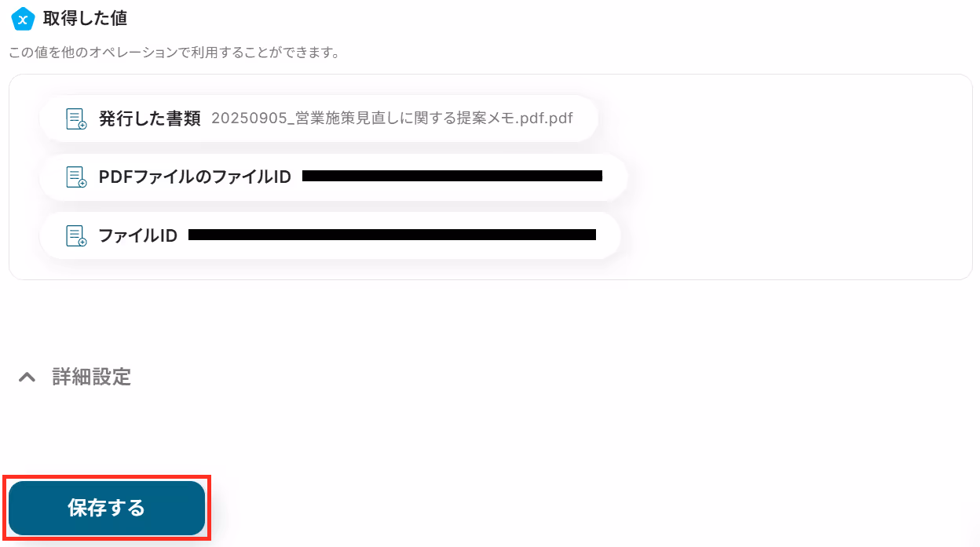Click the redacted value of PDFファイルのファイルID
This screenshot has width=980, height=547.
point(452,176)
